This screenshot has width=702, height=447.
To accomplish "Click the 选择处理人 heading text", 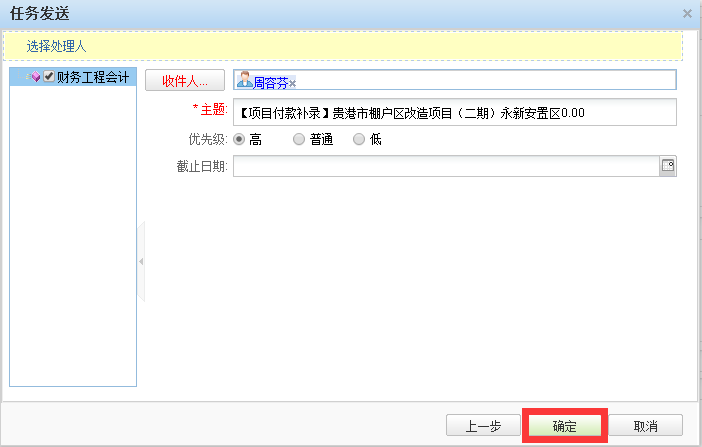I will coord(56,46).
